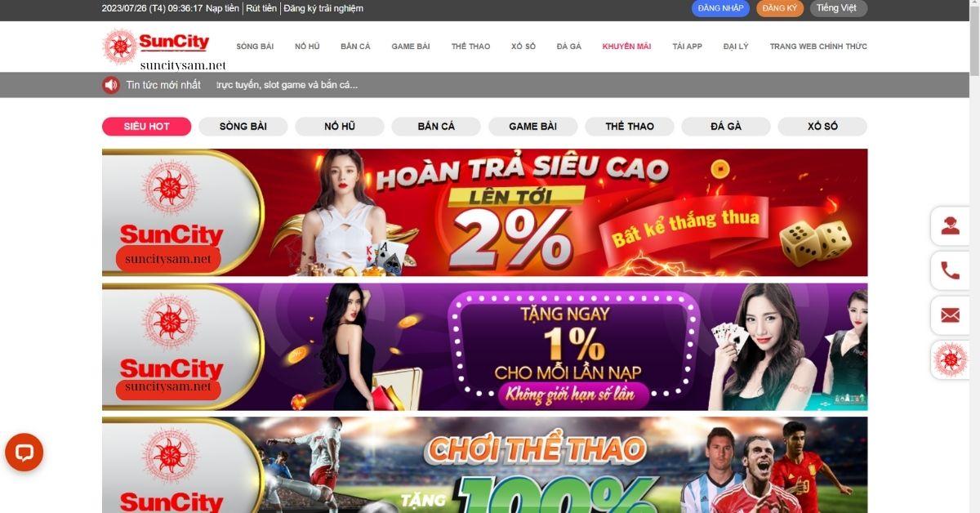Open the Tiếng Việt language selector
Screen dimensions: 980x513
point(838,8)
